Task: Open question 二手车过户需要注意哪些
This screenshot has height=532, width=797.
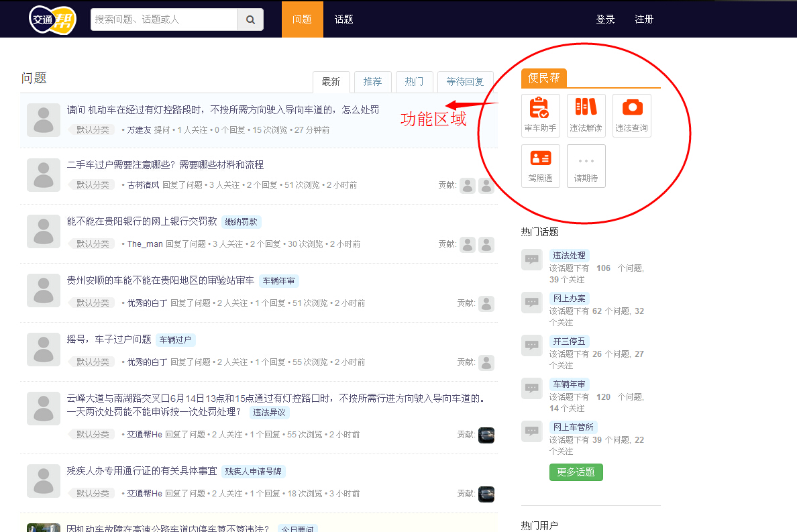Action: coord(165,165)
